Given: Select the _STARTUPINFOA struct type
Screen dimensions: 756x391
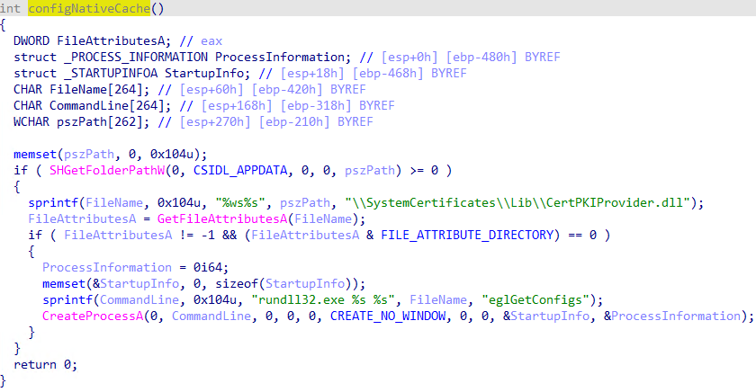Looking at the screenshot, I should [x=110, y=73].
